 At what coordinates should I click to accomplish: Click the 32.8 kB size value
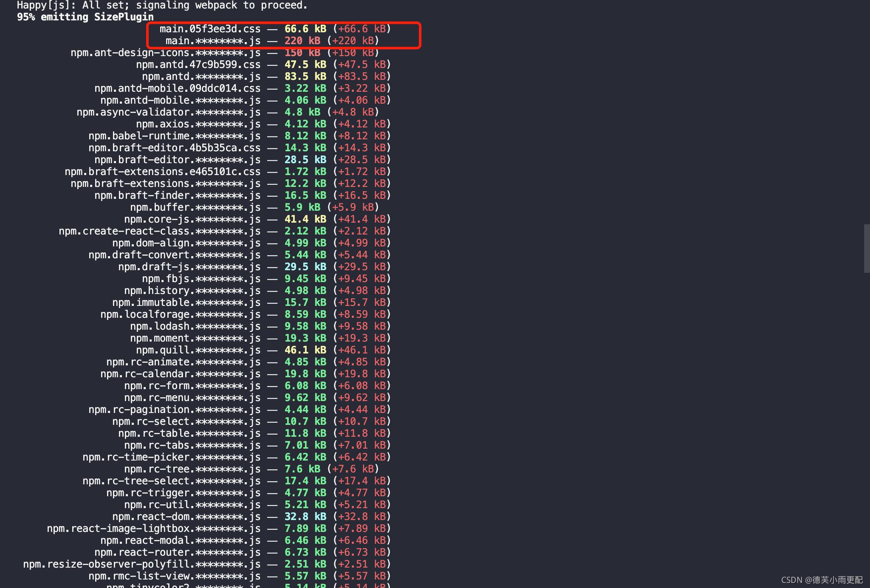305,517
